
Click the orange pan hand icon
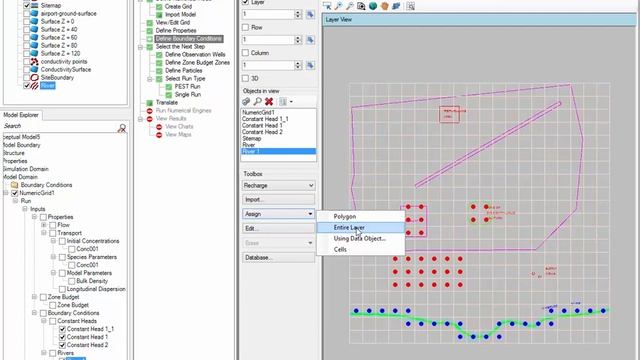(x=384, y=6)
